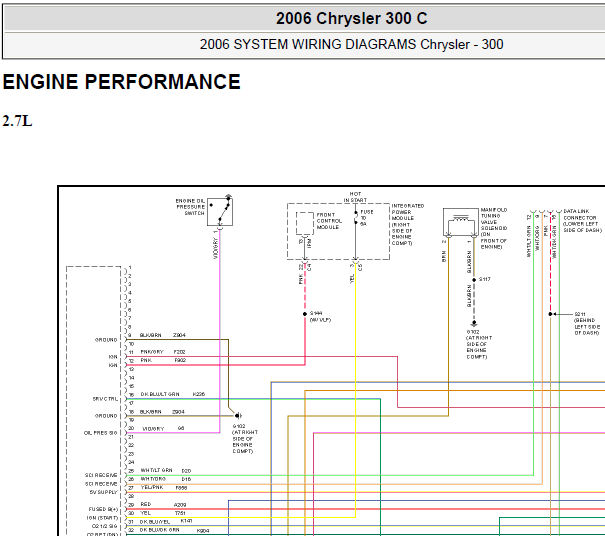Click the "O2 1/2 SIG" pin label
605x536 pixels.
point(105,526)
